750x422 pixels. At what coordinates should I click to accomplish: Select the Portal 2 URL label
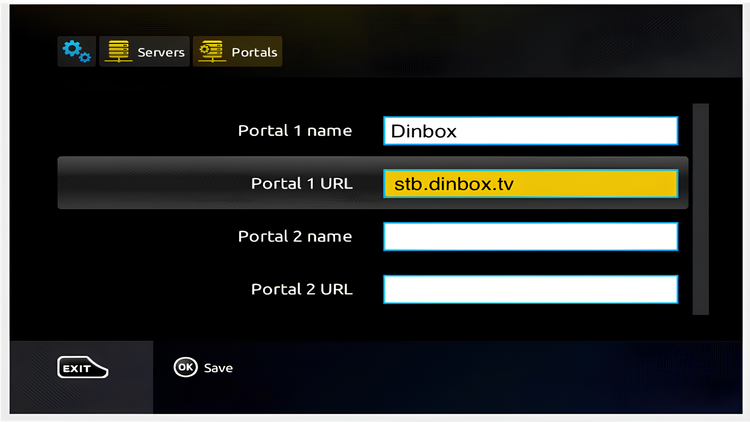[x=302, y=289]
